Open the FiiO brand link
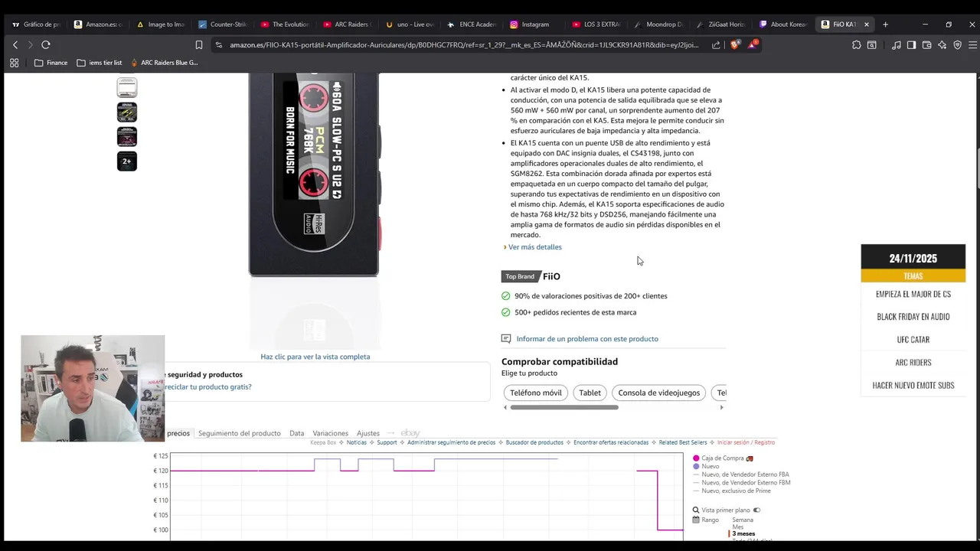This screenshot has width=980, height=551. click(551, 276)
